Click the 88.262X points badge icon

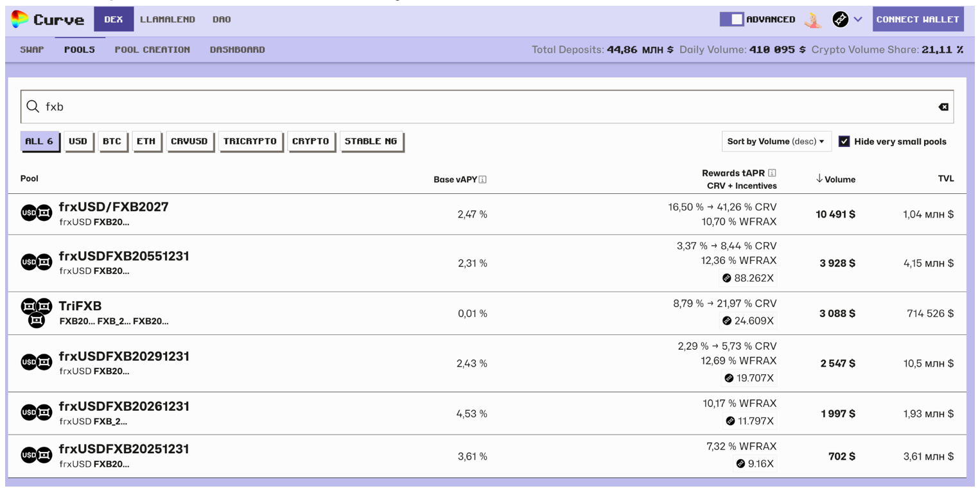tap(727, 278)
